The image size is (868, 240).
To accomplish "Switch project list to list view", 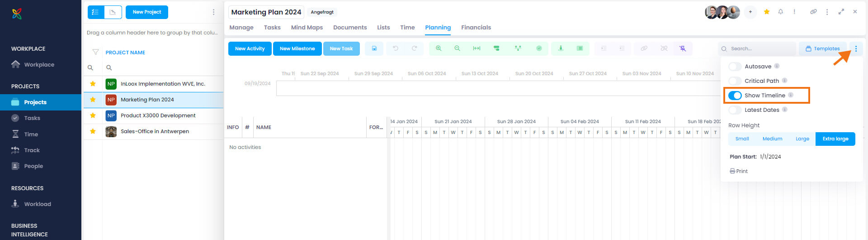I will [95, 12].
